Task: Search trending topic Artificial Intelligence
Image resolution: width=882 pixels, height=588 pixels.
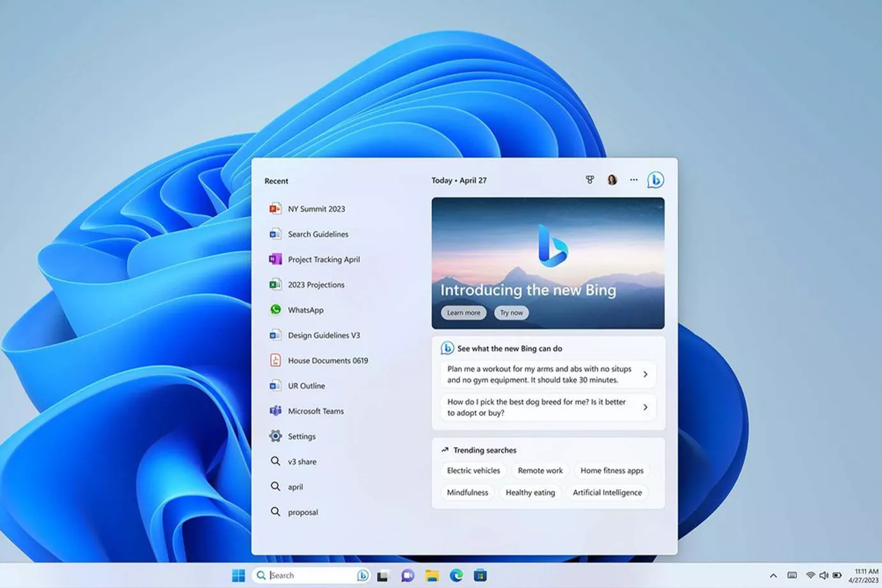Action: pos(607,492)
